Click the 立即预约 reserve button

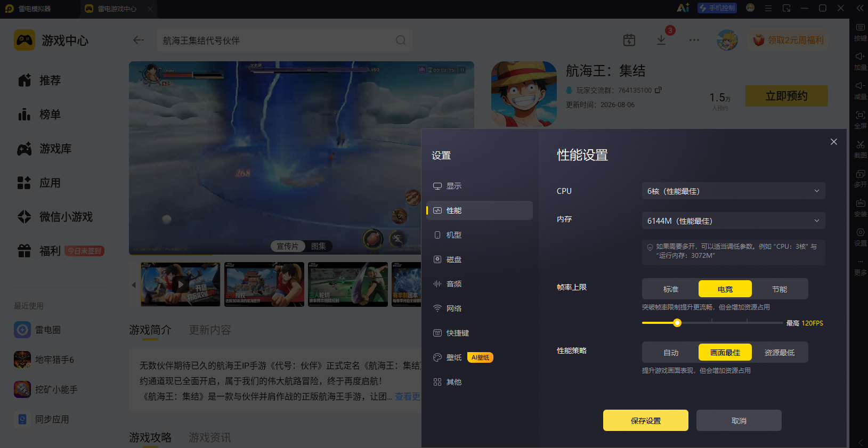coord(786,96)
